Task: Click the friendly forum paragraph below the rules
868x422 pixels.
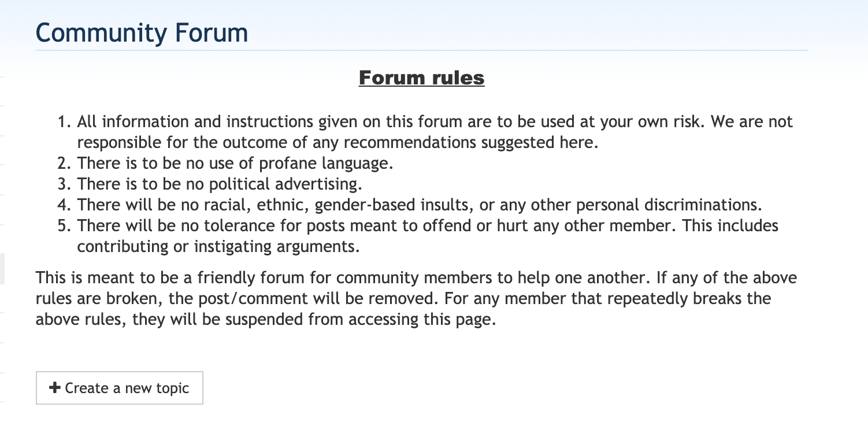Action: tap(416, 299)
